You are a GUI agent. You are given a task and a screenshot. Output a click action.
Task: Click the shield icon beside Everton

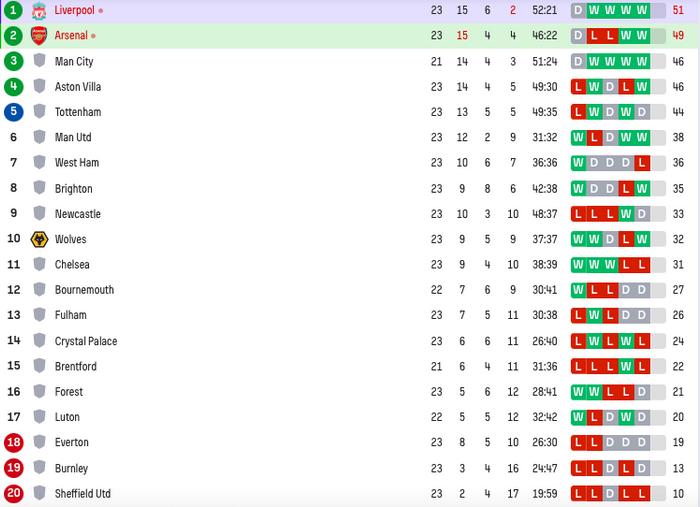[39, 442]
